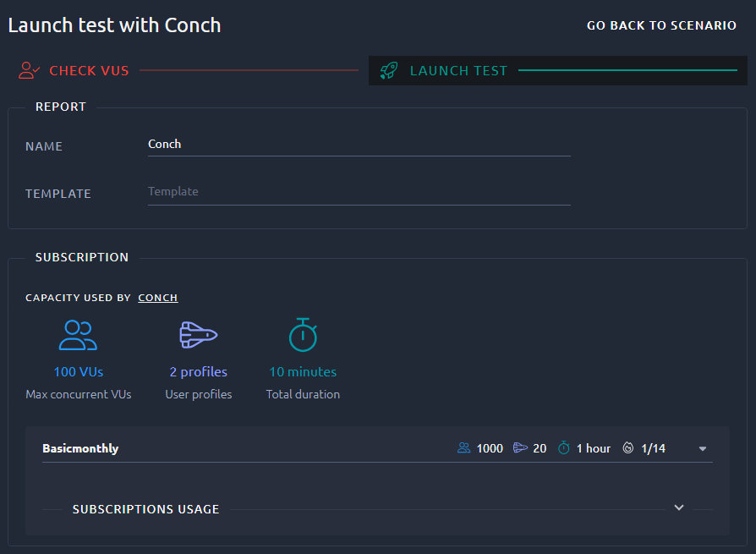756x554 pixels.
Task: Click the Launch Test rocket icon
Action: 389,70
